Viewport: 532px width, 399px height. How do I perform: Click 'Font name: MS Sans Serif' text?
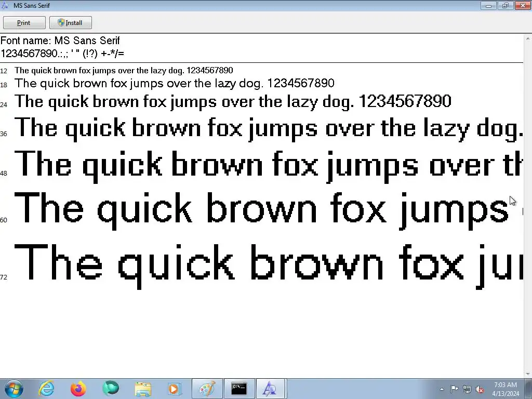[x=60, y=41]
